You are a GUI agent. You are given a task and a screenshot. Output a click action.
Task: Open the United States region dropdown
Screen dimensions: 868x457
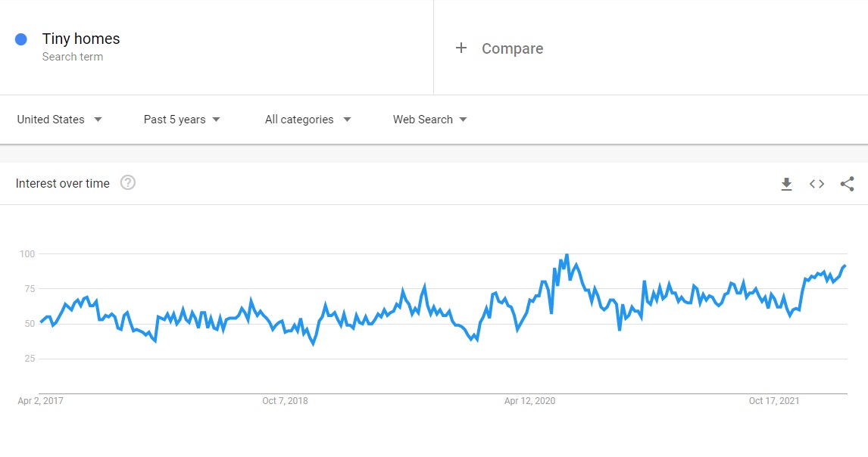[x=60, y=120]
